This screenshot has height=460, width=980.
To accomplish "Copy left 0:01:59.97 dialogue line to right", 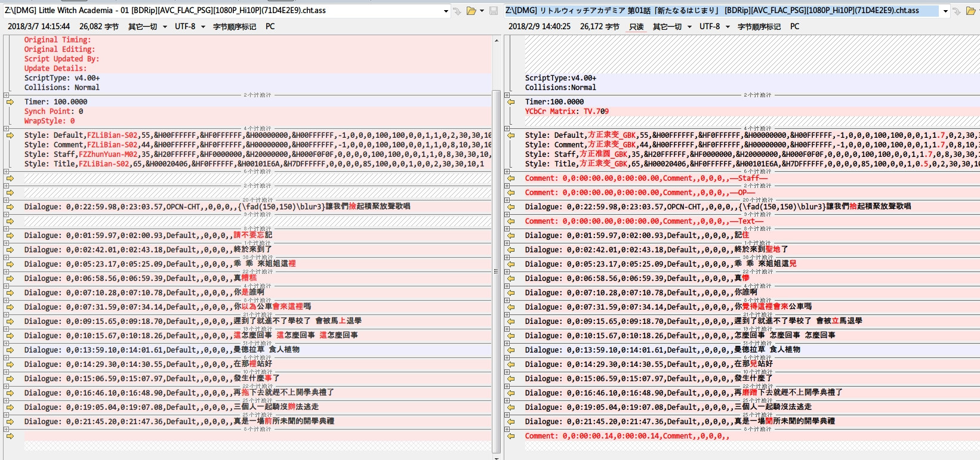I will point(10,236).
